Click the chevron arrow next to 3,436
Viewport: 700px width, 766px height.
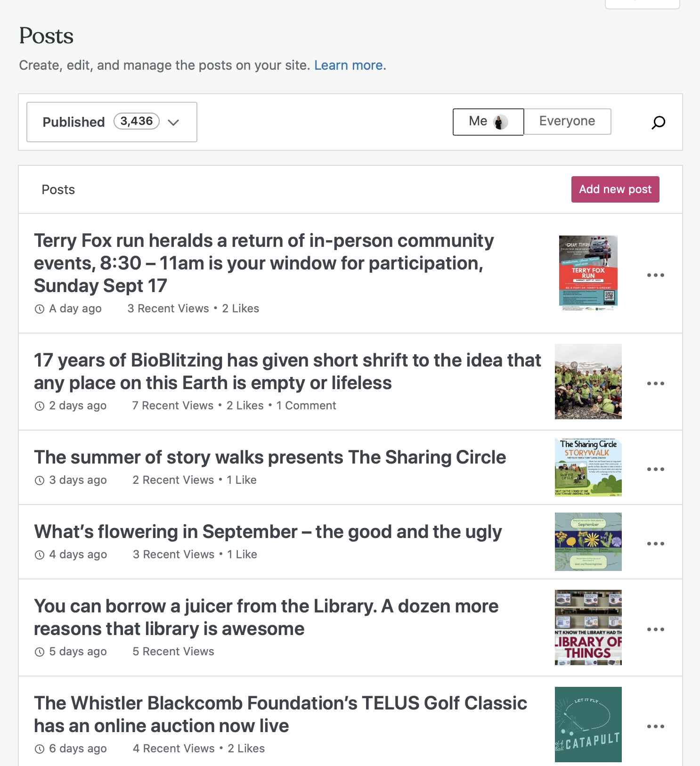coord(173,122)
